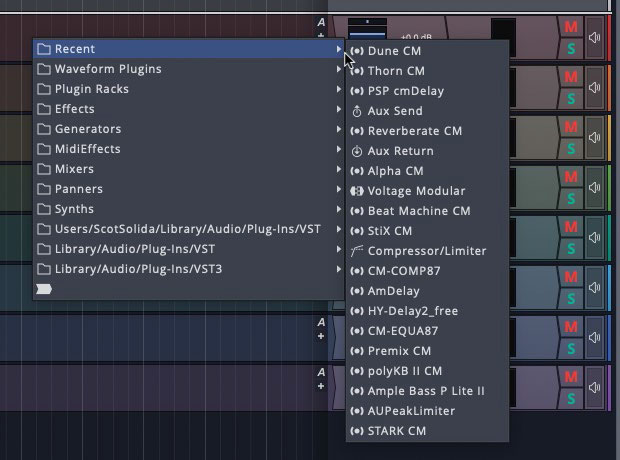Insert the PSP cmDelay plugin
This screenshot has width=620, height=460.
click(427, 91)
